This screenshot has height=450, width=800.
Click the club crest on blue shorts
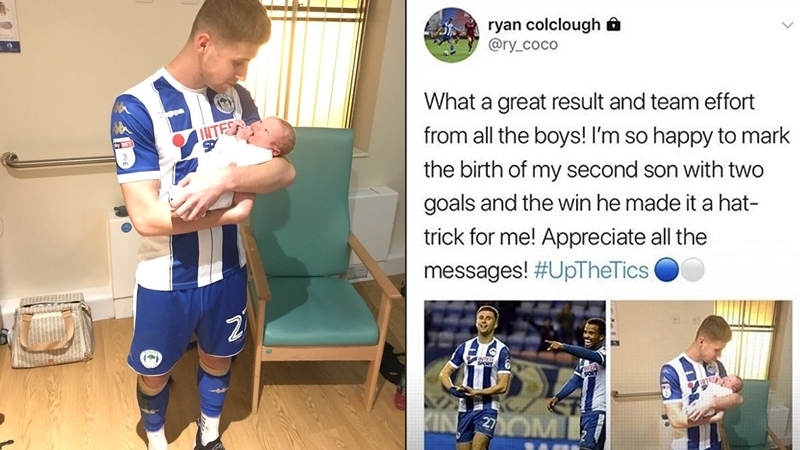tap(151, 358)
